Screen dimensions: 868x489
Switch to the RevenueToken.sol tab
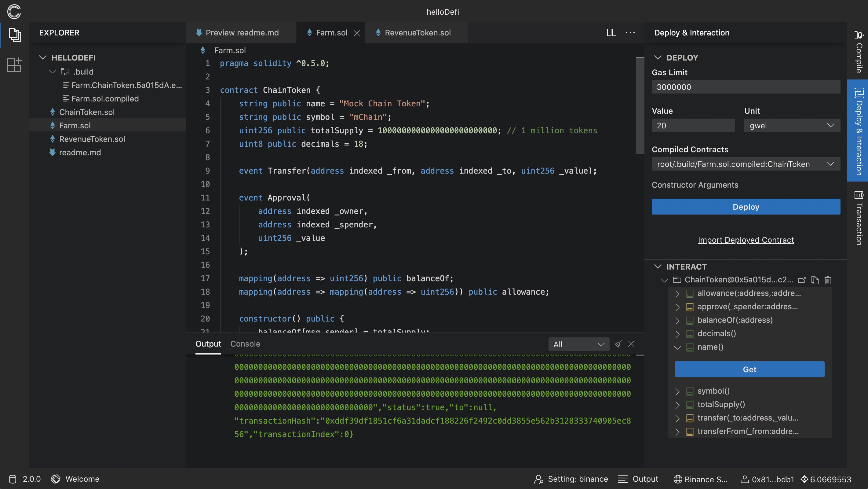point(417,33)
